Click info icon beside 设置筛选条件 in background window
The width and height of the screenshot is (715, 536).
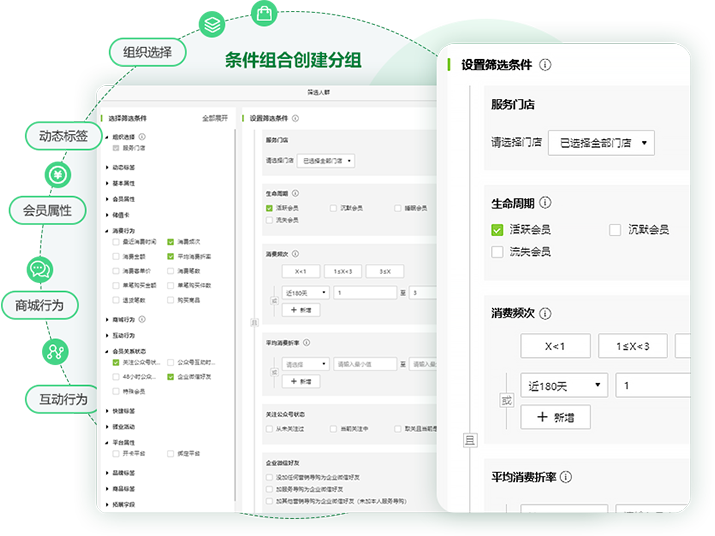pyautogui.click(x=295, y=118)
